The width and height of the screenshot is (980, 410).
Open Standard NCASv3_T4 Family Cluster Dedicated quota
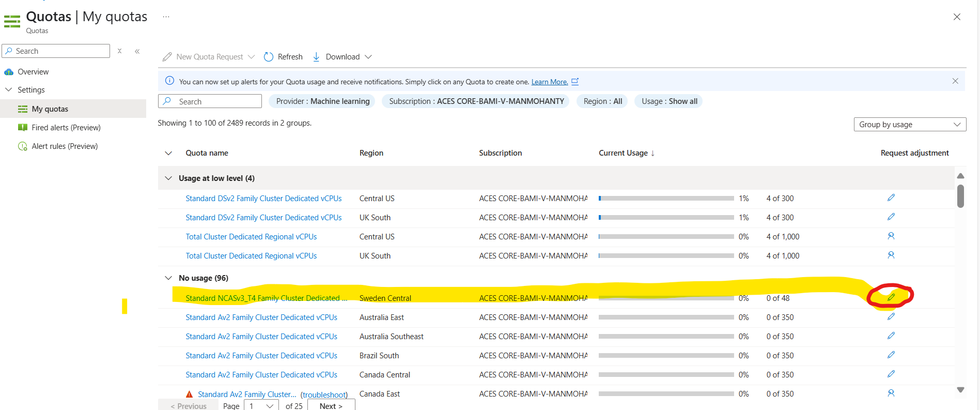click(x=266, y=298)
